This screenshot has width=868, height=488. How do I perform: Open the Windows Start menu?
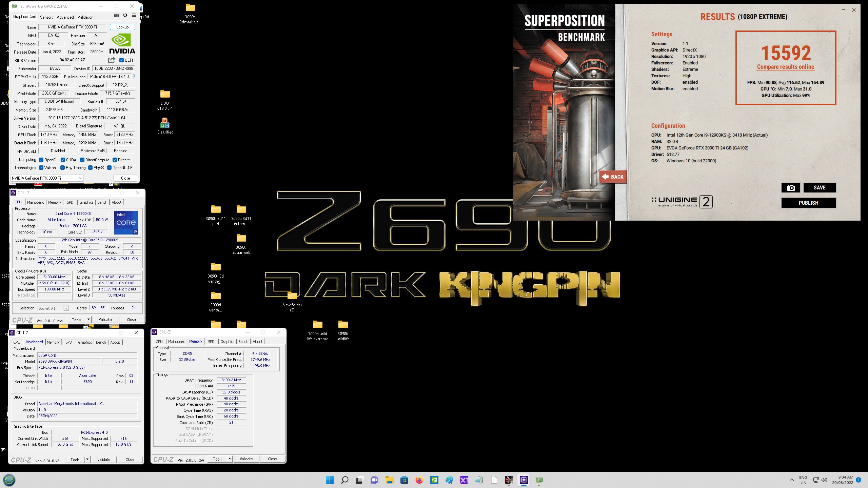330,480
